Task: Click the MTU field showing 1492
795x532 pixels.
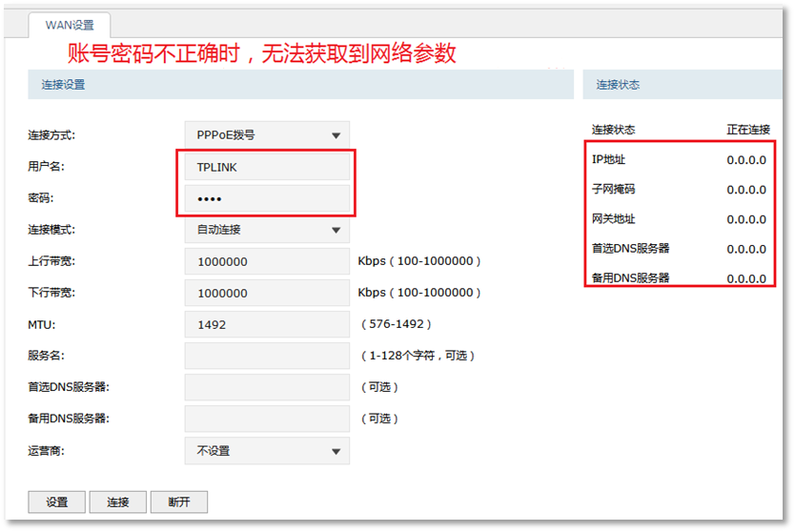Action: pos(267,324)
